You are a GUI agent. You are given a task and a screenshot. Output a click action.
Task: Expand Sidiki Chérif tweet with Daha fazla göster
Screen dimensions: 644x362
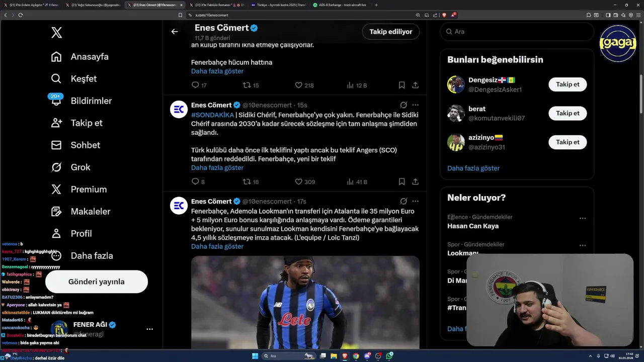click(217, 168)
